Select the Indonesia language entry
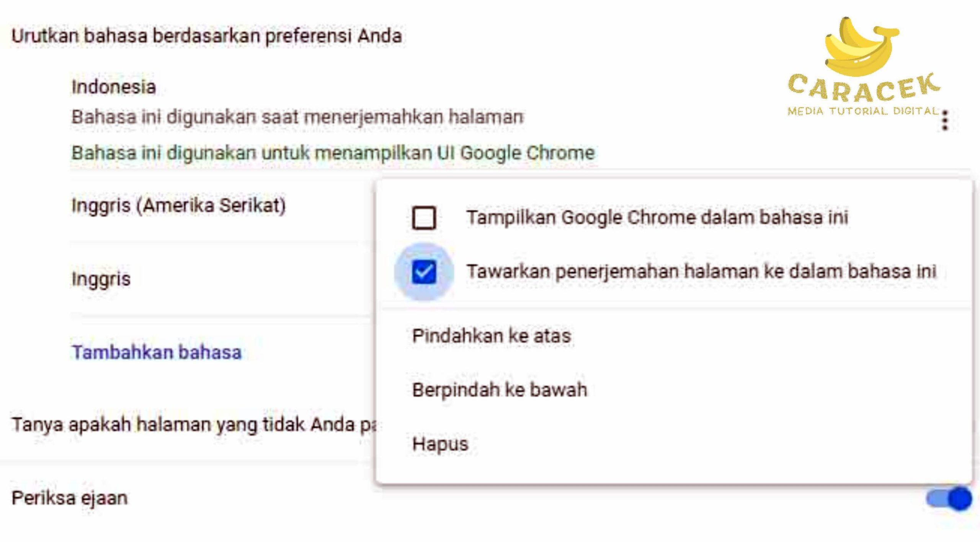 tap(114, 87)
